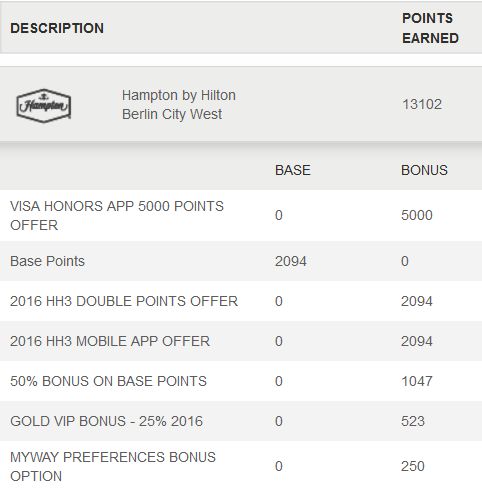Screen dimensions: 482x491
Task: Click the Hampton hotel logo icon
Action: click(x=44, y=106)
